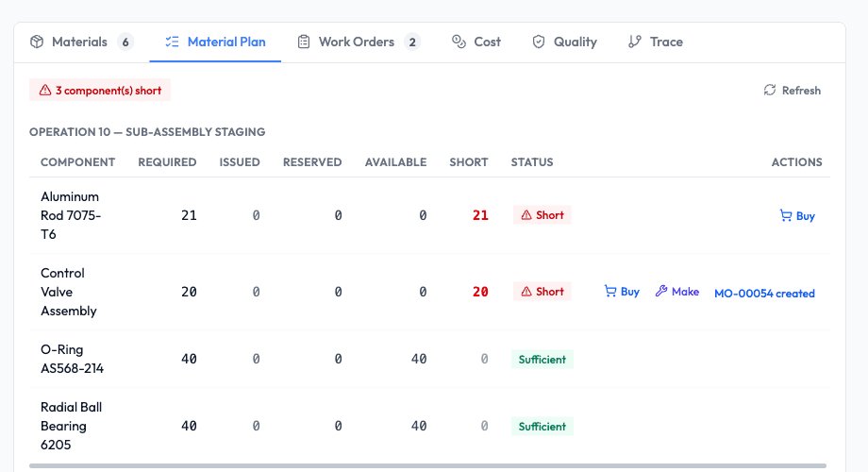The image size is (868, 472).
Task: Click the coins icon on Cost tab
Action: click(459, 42)
